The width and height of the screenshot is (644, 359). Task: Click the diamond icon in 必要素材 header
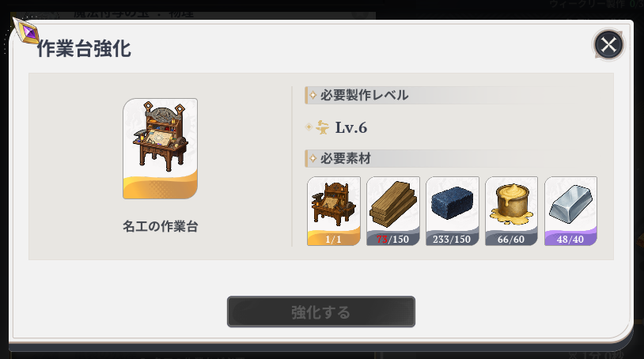(x=313, y=158)
